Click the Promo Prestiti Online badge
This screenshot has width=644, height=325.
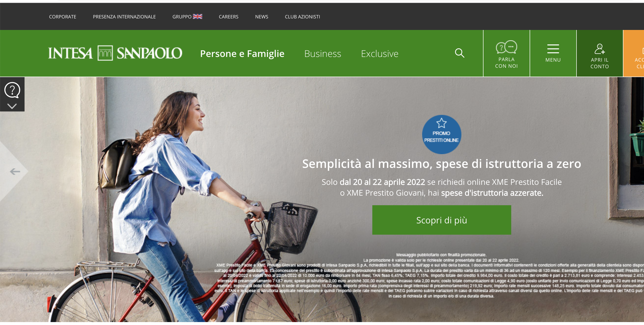point(442,135)
